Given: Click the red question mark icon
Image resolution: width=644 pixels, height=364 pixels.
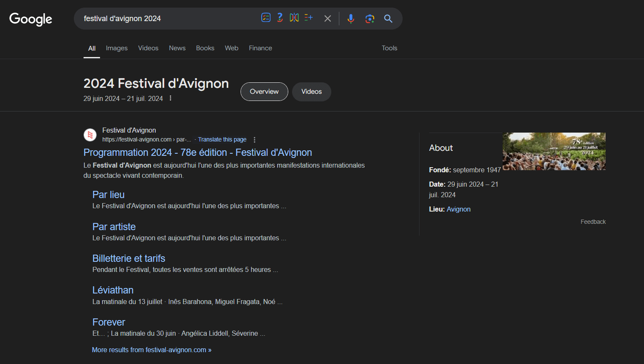Looking at the screenshot, I should pyautogui.click(x=280, y=18).
